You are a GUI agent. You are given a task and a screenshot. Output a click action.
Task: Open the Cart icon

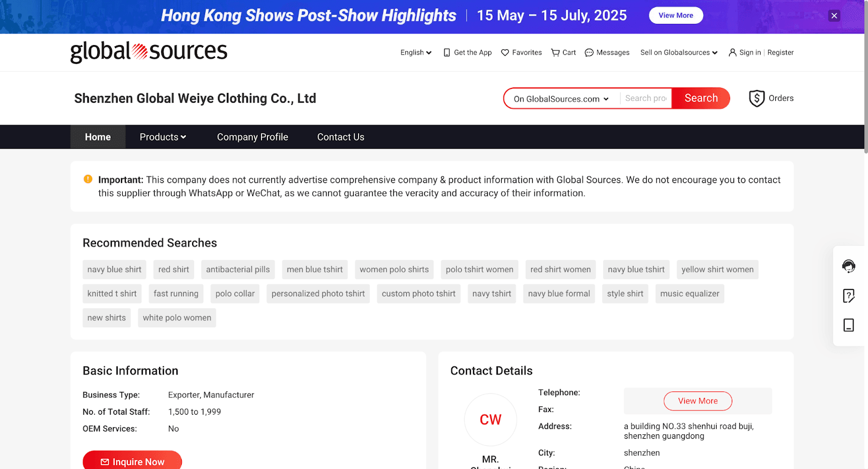(x=556, y=53)
